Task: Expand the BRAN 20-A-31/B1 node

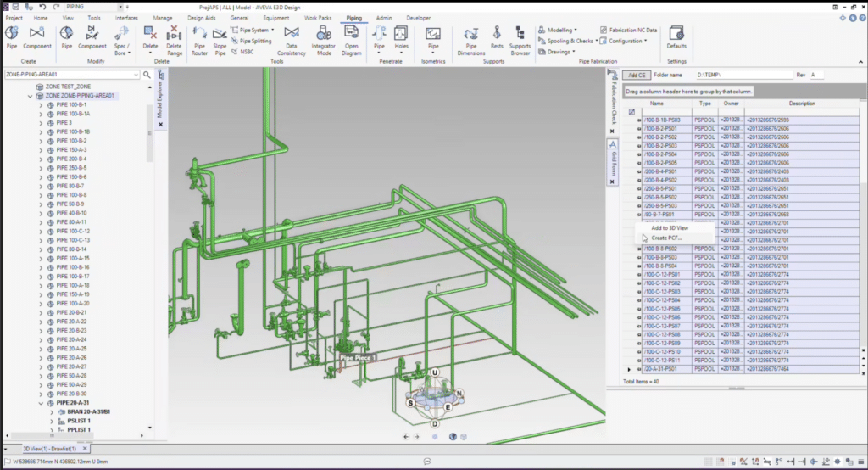Action: point(52,412)
